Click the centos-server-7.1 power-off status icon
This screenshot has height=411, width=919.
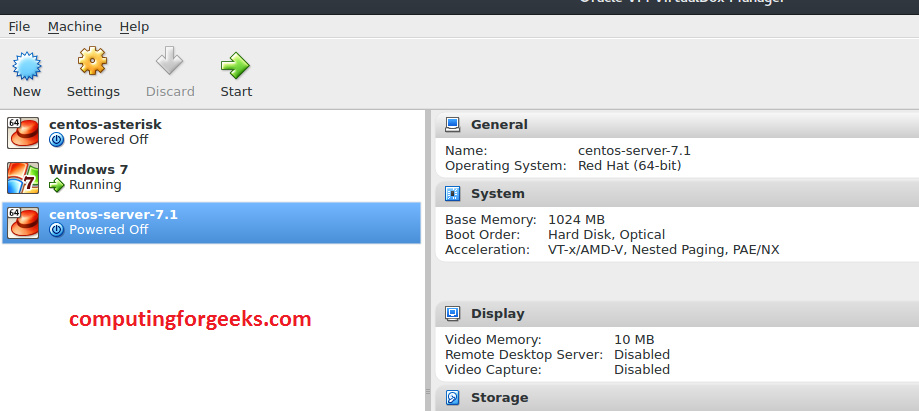tap(56, 230)
